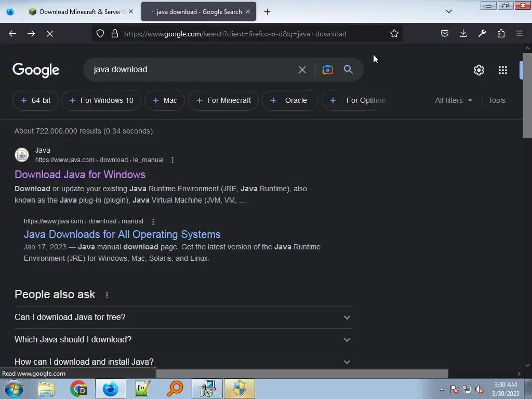Open options for download manual result
Image resolution: width=532 pixels, height=399 pixels.
[153, 221]
